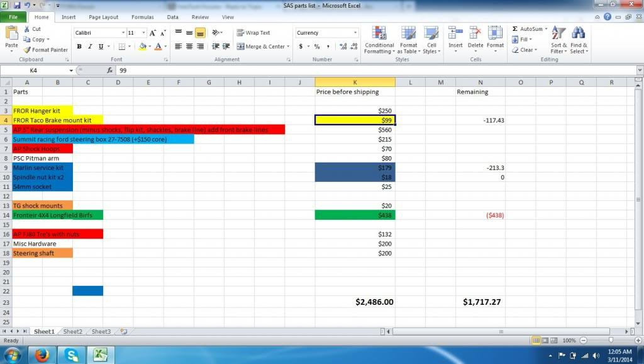The height and width of the screenshot is (364, 644).
Task: Toggle Bold formatting
Action: coord(79,47)
